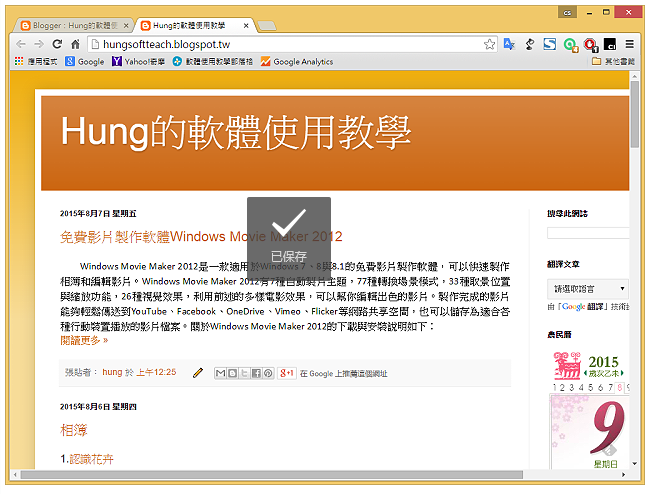Share post to Twitter icon
This screenshot has height=494, width=654.
(x=244, y=373)
